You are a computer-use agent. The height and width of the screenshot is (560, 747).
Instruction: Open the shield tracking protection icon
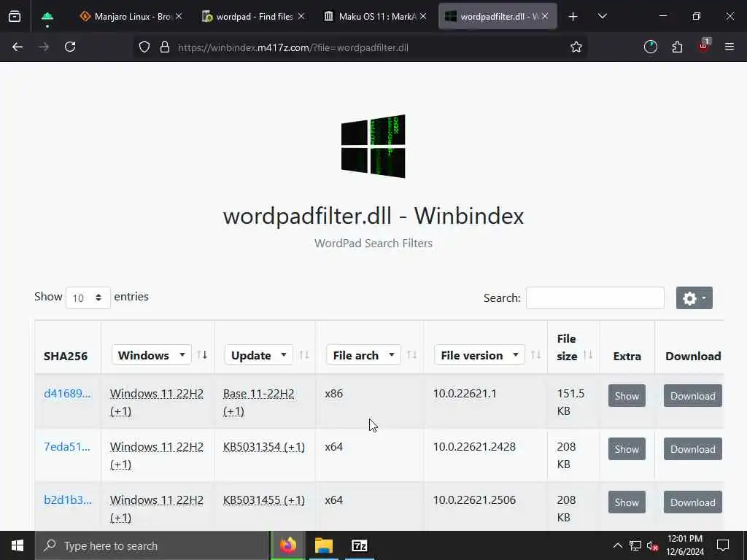[x=144, y=47]
